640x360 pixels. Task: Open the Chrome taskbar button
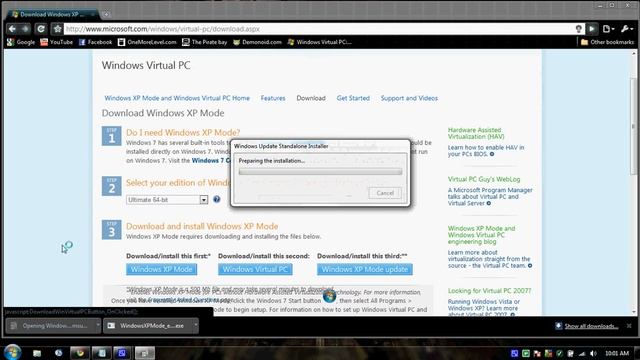click(80, 353)
